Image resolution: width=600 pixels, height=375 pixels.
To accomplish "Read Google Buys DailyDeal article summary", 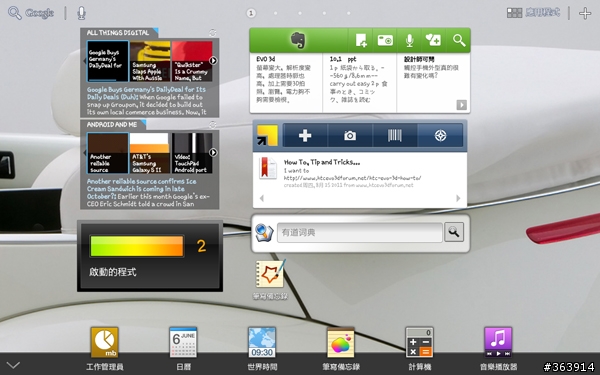I will (147, 101).
